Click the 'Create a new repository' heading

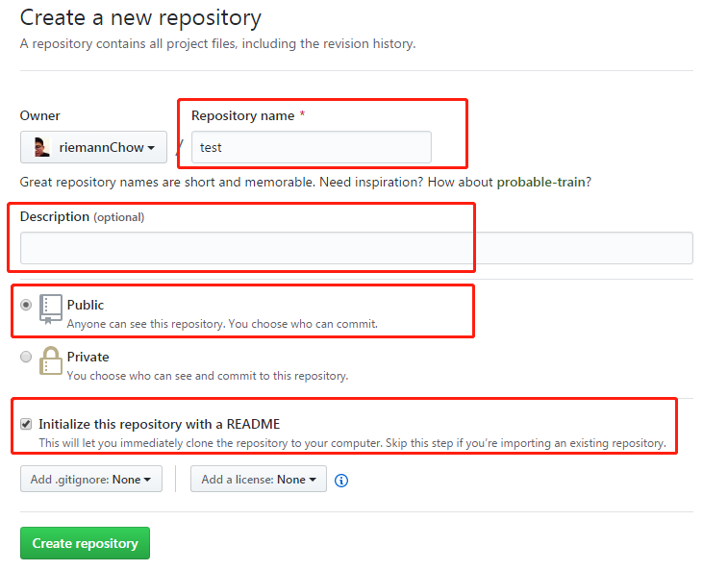(140, 18)
